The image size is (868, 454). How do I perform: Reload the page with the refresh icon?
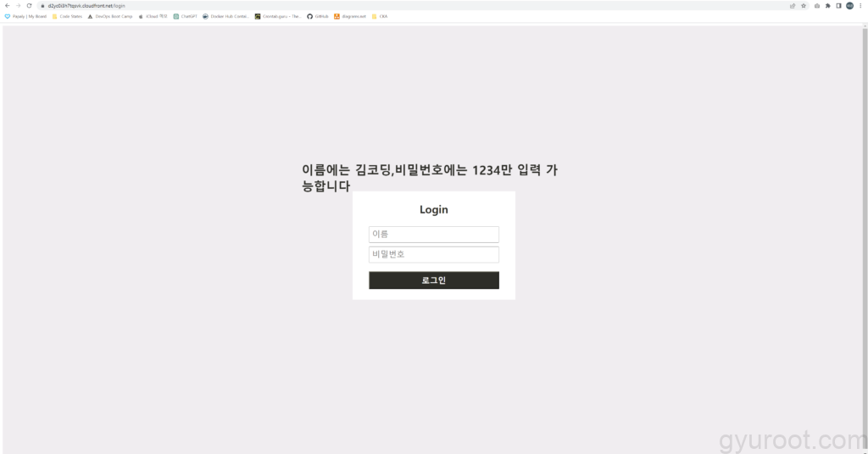[x=29, y=6]
